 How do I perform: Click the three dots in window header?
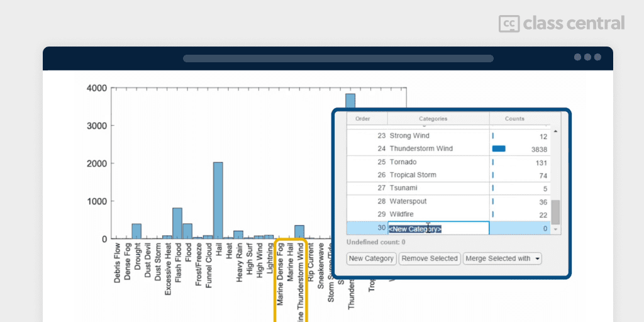pyautogui.click(x=587, y=57)
